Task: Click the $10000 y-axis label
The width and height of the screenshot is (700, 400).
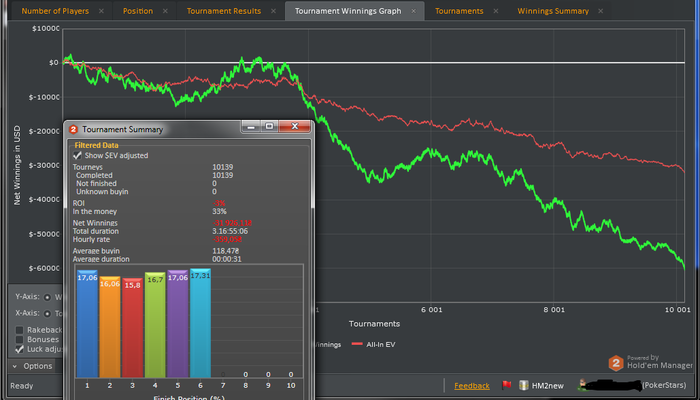Action: pos(46,29)
